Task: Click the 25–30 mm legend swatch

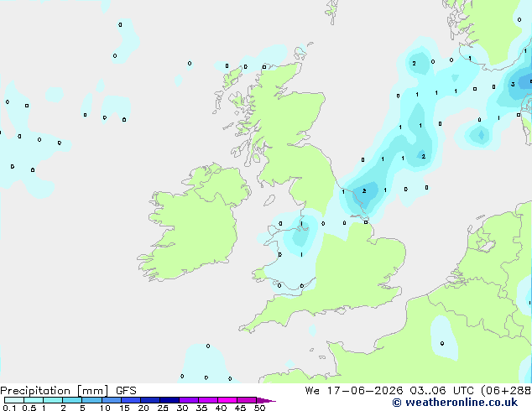Action: [x=170, y=400]
